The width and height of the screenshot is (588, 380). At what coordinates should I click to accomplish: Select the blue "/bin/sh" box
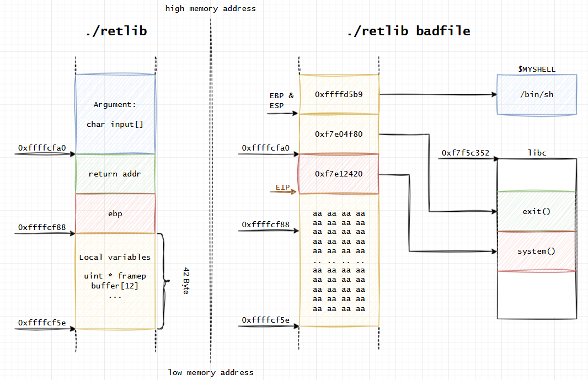(537, 94)
